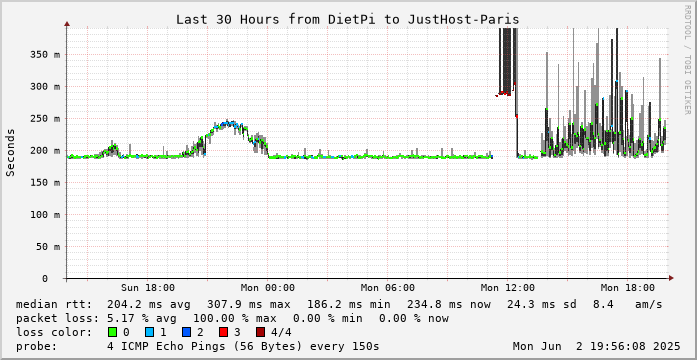Click the Mon 06:00 time axis label
697x360 pixels.
(388, 288)
